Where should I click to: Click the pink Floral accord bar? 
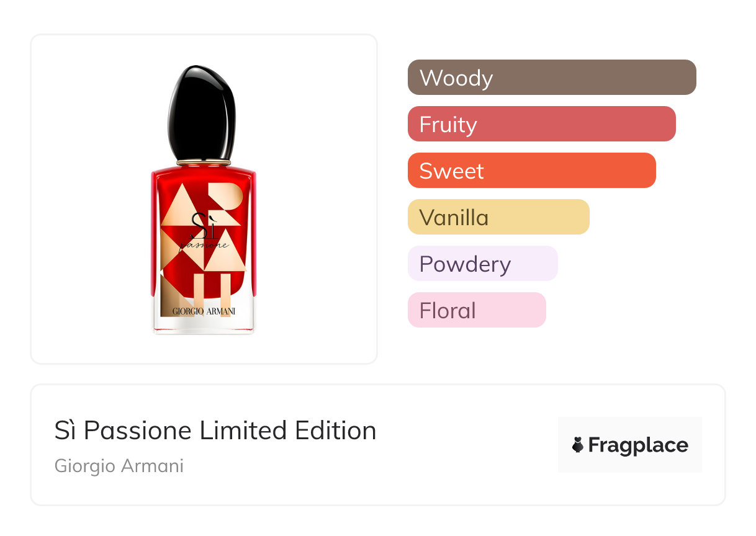(476, 310)
